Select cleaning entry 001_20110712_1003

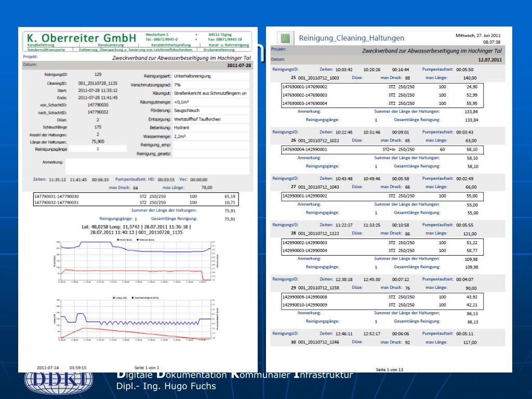pos(318,78)
